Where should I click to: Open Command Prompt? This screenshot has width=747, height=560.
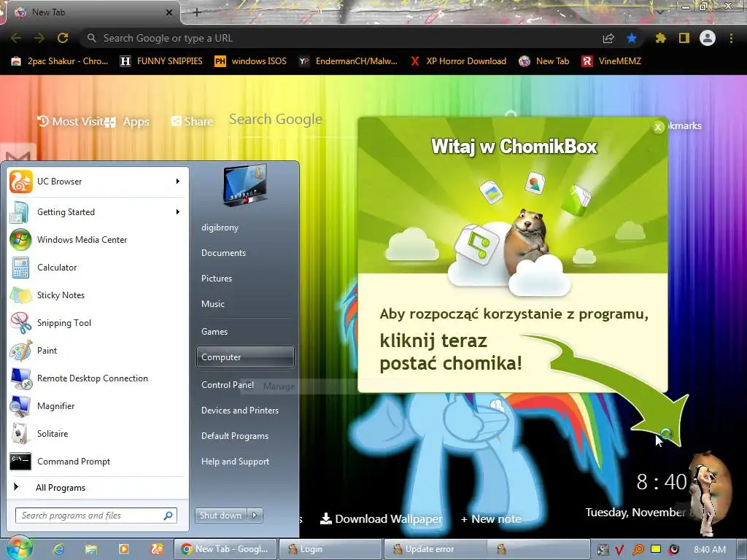pos(97,461)
